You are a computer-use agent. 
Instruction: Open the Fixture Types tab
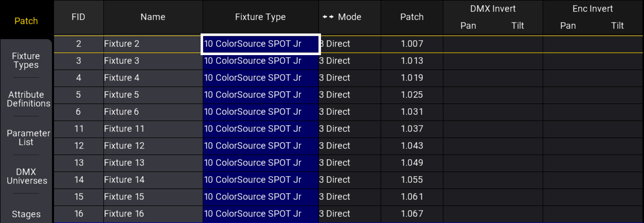pyautogui.click(x=26, y=61)
